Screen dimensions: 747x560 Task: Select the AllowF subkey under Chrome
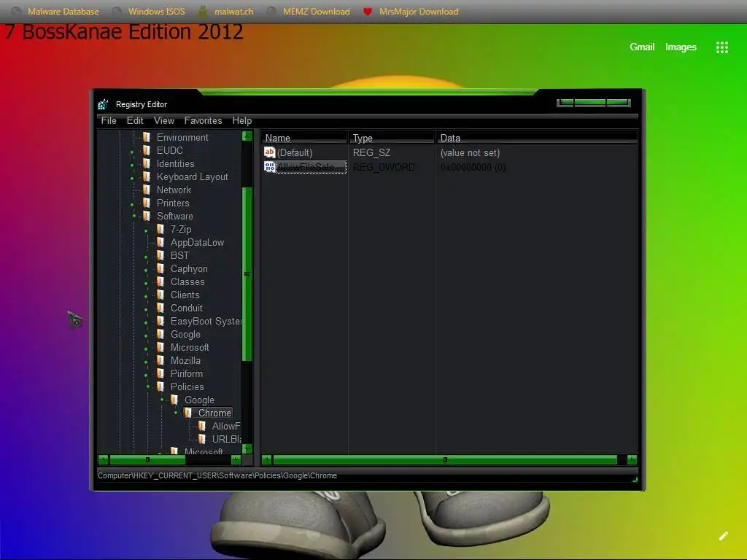(x=226, y=426)
